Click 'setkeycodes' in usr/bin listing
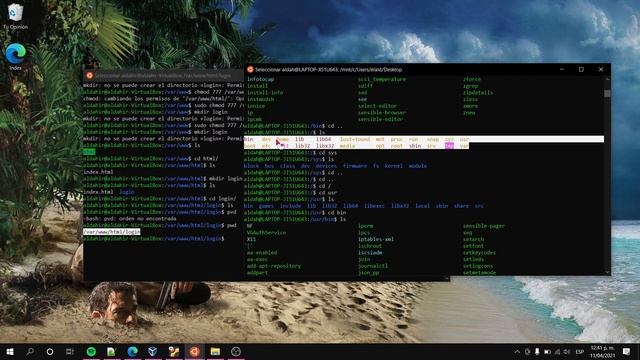This screenshot has height=360, width=640. pos(479,253)
